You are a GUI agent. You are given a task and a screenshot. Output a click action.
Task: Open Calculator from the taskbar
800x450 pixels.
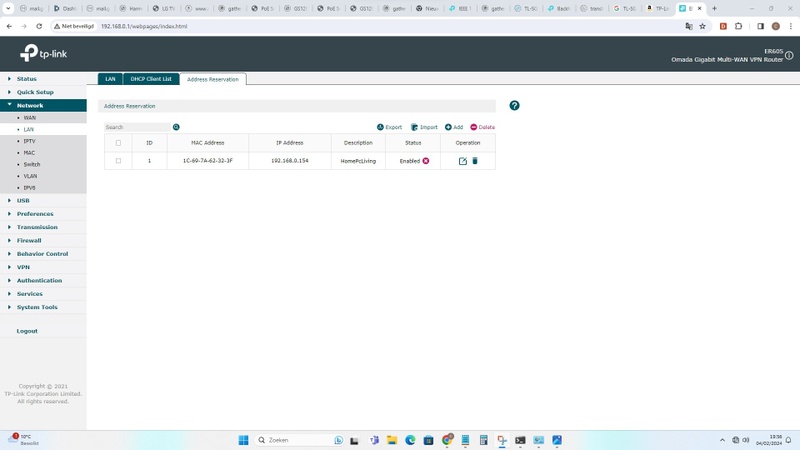click(484, 440)
